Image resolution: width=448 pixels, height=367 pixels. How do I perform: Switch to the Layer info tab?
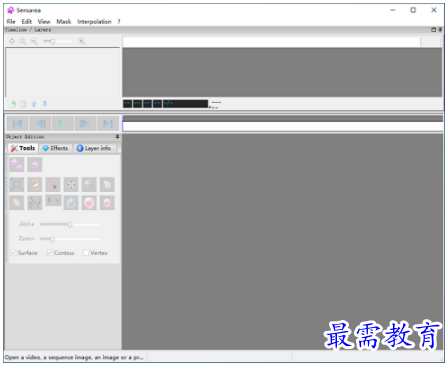(94, 148)
